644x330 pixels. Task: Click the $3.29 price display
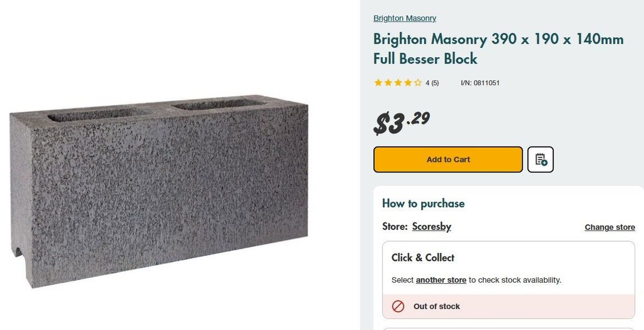click(401, 120)
